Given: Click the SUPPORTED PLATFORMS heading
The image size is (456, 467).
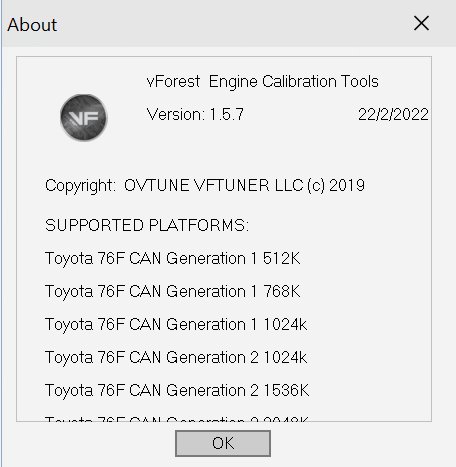Looking at the screenshot, I should click(147, 225).
